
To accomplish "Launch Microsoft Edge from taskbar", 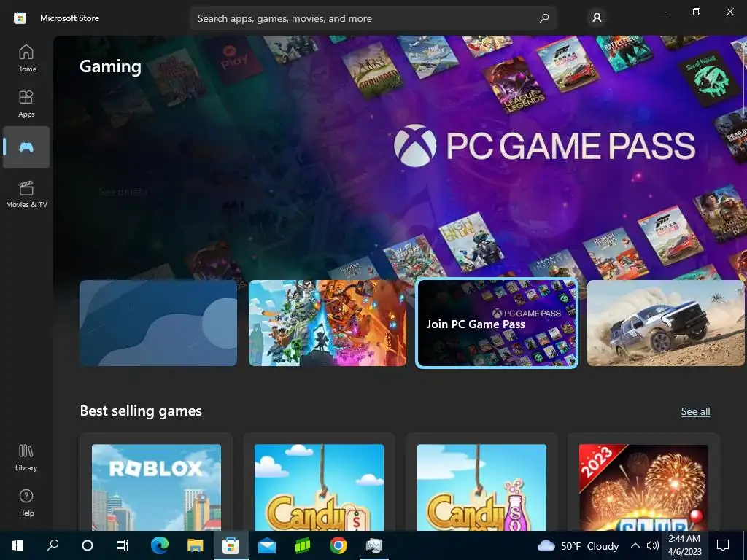I will tap(160, 545).
